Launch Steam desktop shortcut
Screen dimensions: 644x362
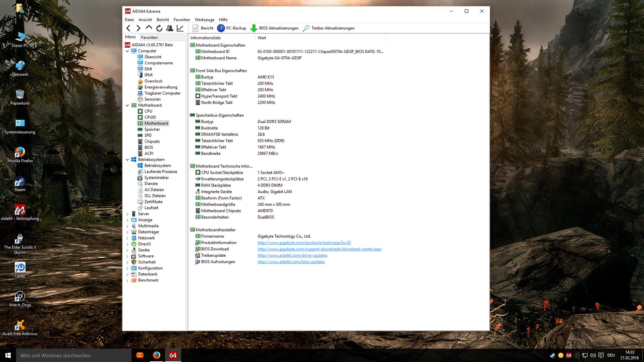tap(20, 184)
